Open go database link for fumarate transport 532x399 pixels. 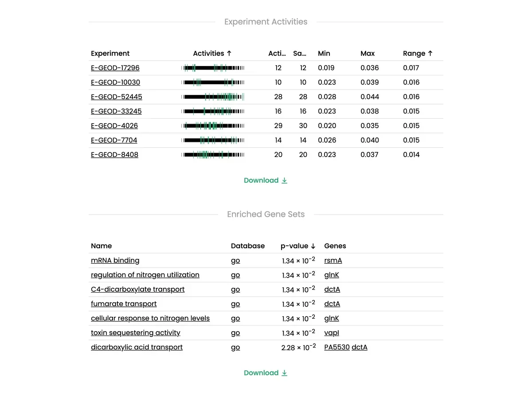(235, 304)
